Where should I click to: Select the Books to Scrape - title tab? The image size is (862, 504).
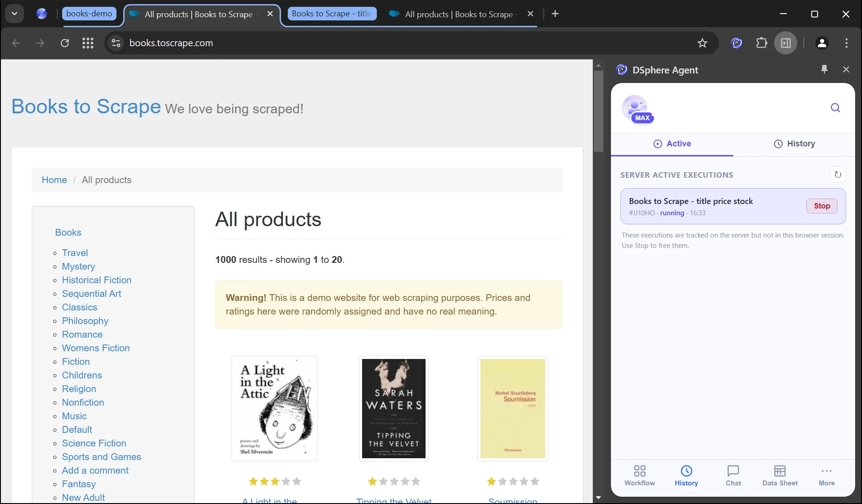(x=332, y=14)
